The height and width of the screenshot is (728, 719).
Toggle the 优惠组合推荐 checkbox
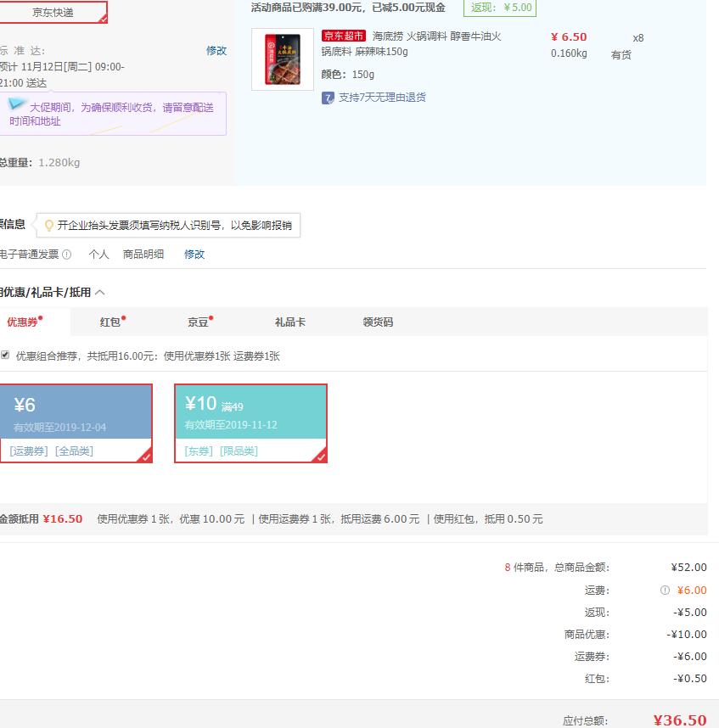[5, 356]
